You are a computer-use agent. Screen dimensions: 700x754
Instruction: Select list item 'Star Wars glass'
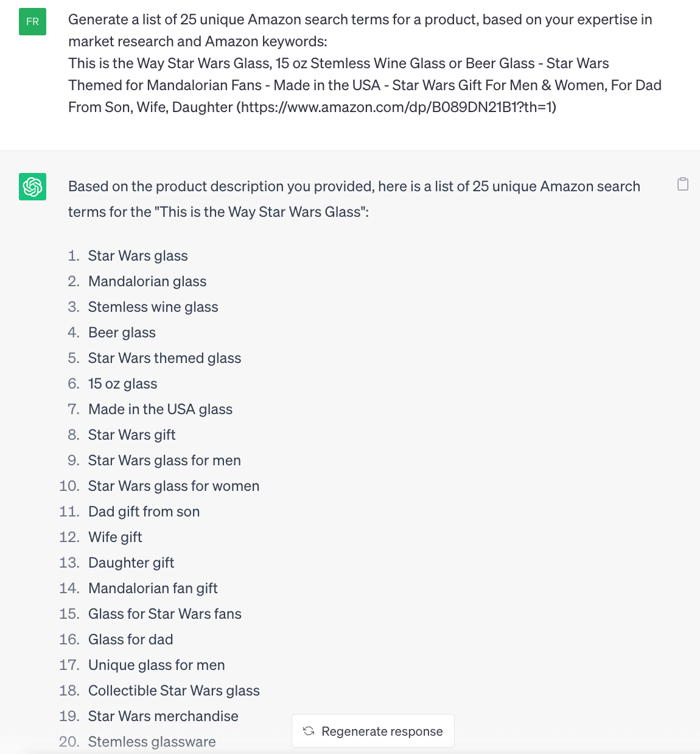tap(138, 256)
